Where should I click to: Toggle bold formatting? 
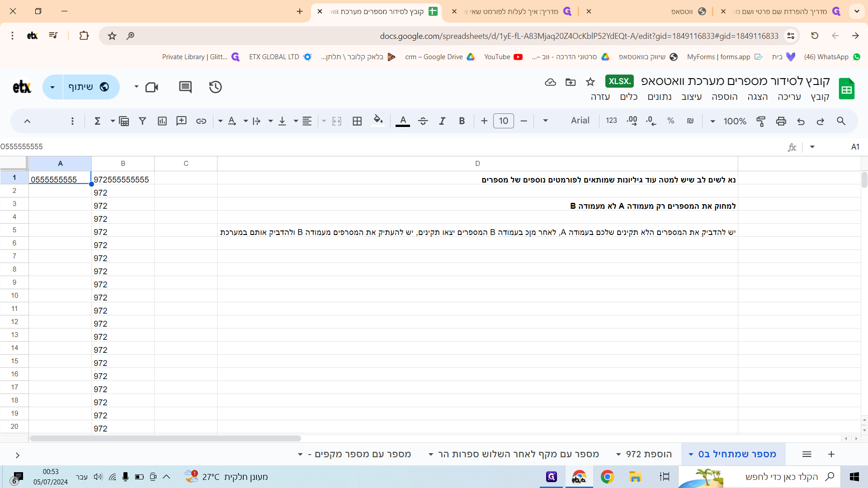pyautogui.click(x=462, y=121)
